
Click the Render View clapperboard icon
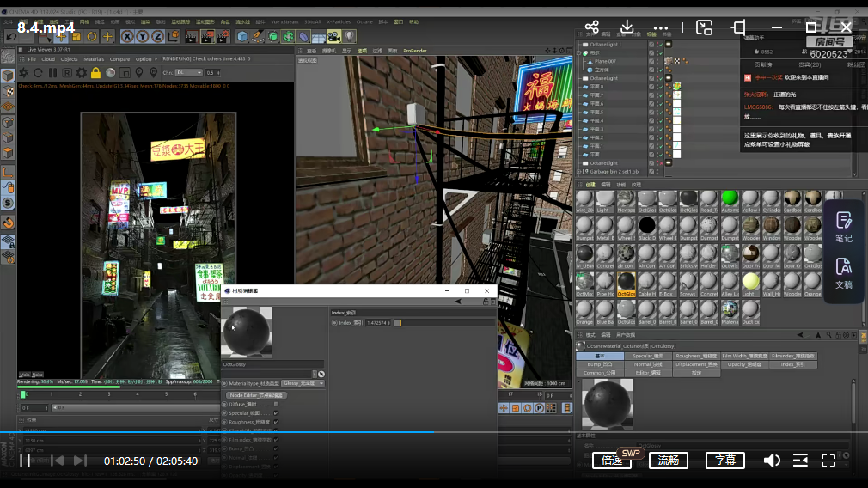click(191, 37)
